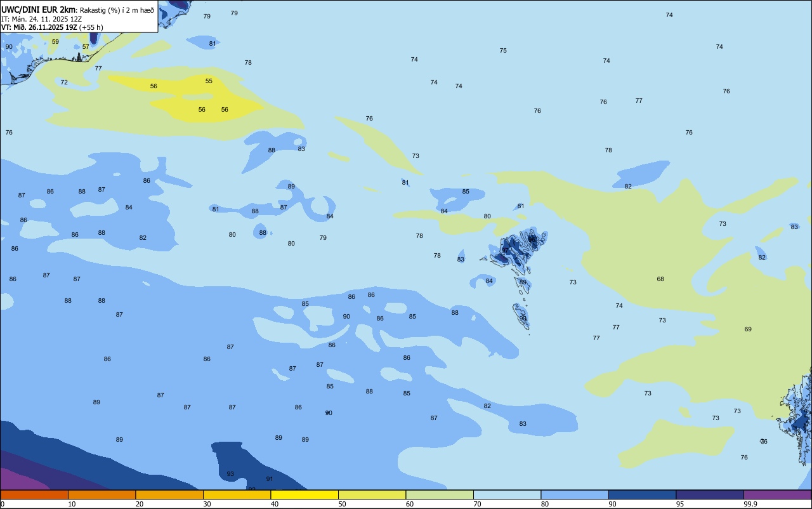Image resolution: width=812 pixels, height=509 pixels.
Task: Select the 30–40 golden legend color segment
Action: [237, 495]
